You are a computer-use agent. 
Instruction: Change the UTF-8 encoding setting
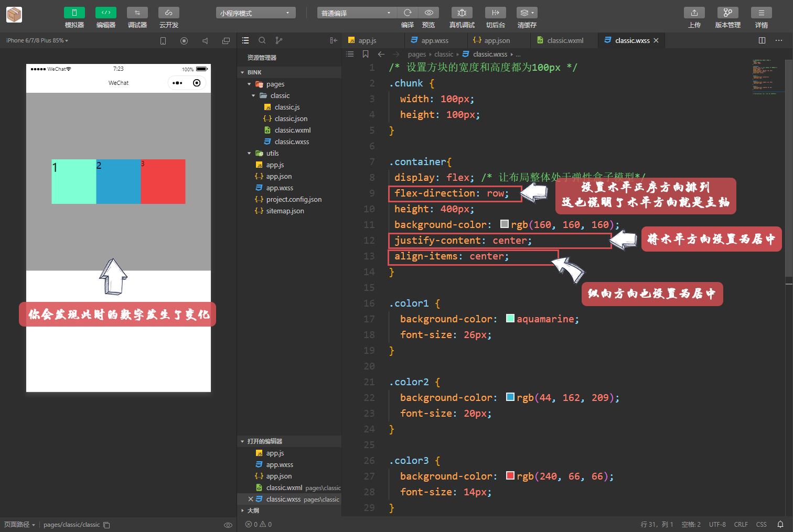717,525
